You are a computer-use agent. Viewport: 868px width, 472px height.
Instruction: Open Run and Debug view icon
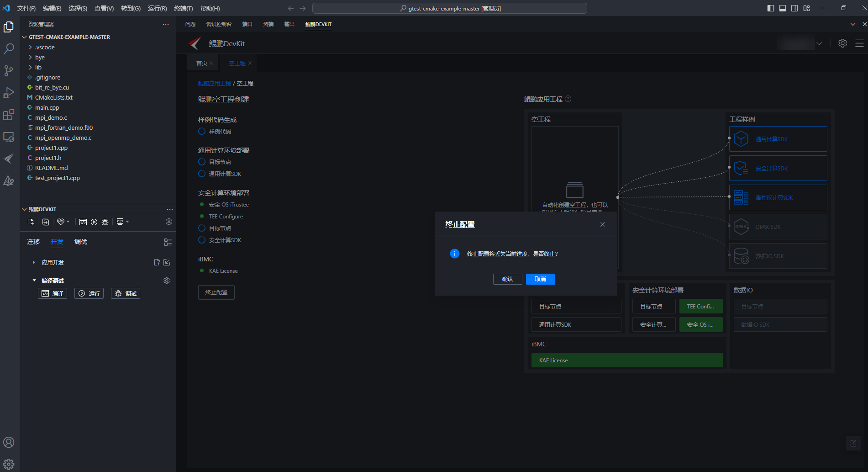click(x=9, y=93)
